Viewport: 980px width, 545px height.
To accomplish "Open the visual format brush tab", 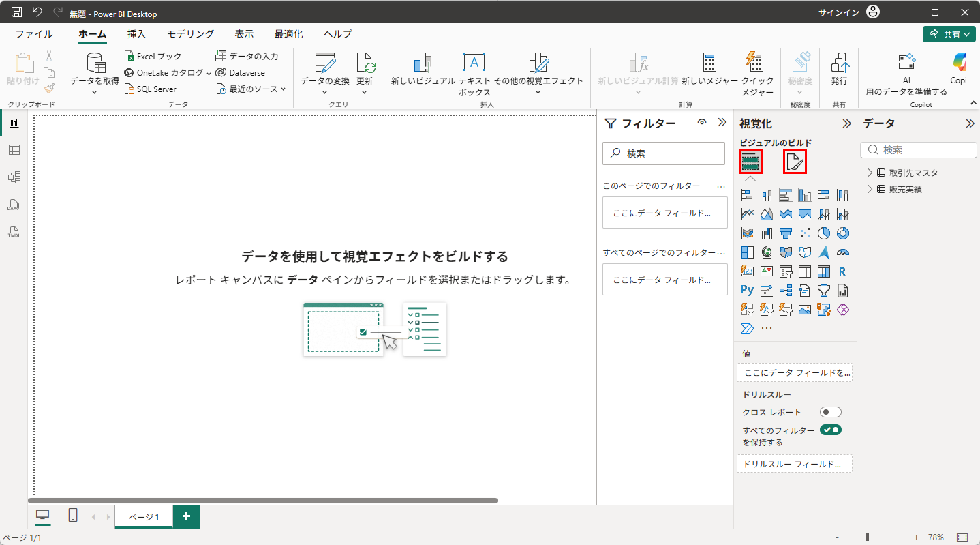I will coord(795,162).
